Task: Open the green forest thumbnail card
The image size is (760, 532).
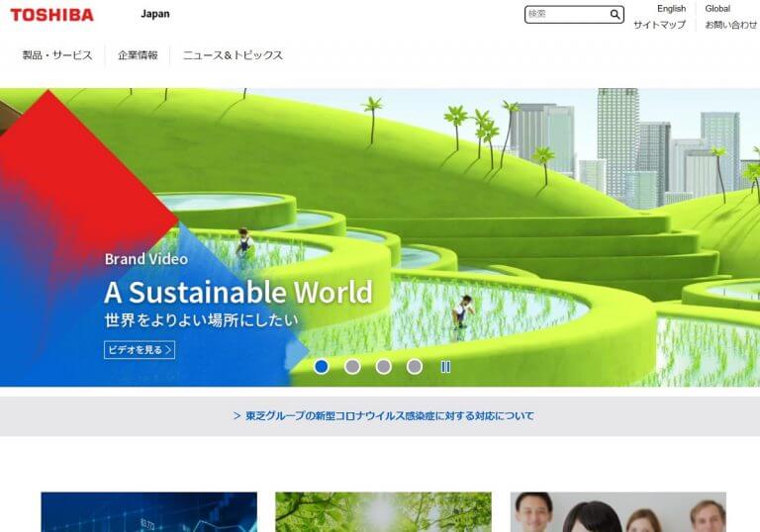Action: click(383, 512)
